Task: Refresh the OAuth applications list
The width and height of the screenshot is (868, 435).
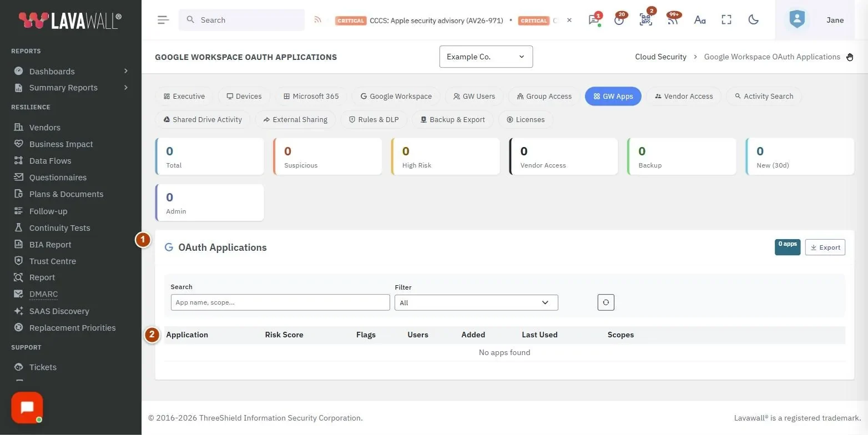Action: 606,302
